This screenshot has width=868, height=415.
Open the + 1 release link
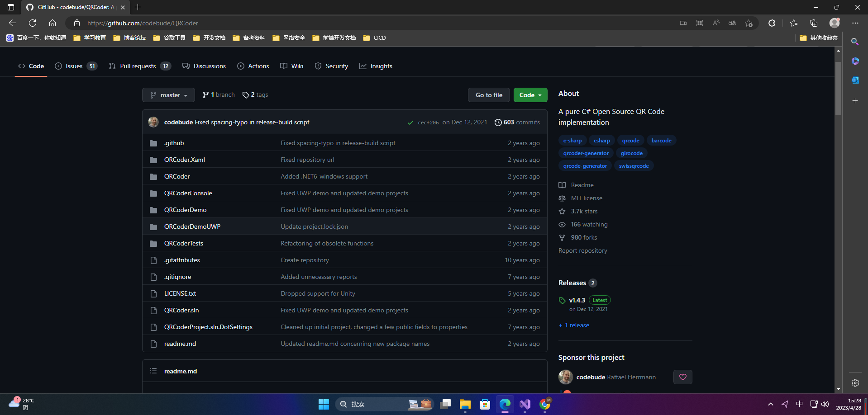pyautogui.click(x=574, y=325)
